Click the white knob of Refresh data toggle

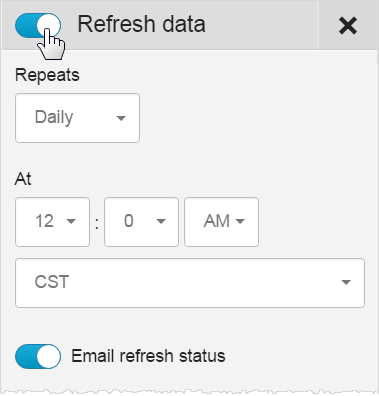(x=49, y=26)
